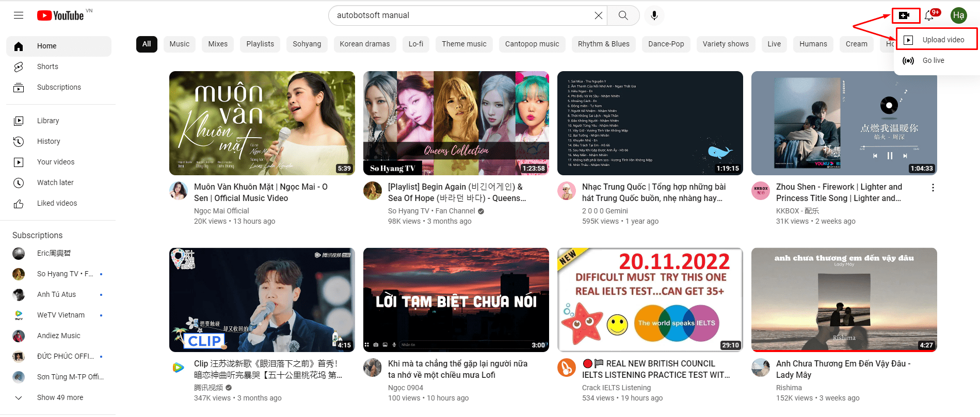Play Muôn Vàn Khuôn Mặt video thumbnail

tap(262, 123)
